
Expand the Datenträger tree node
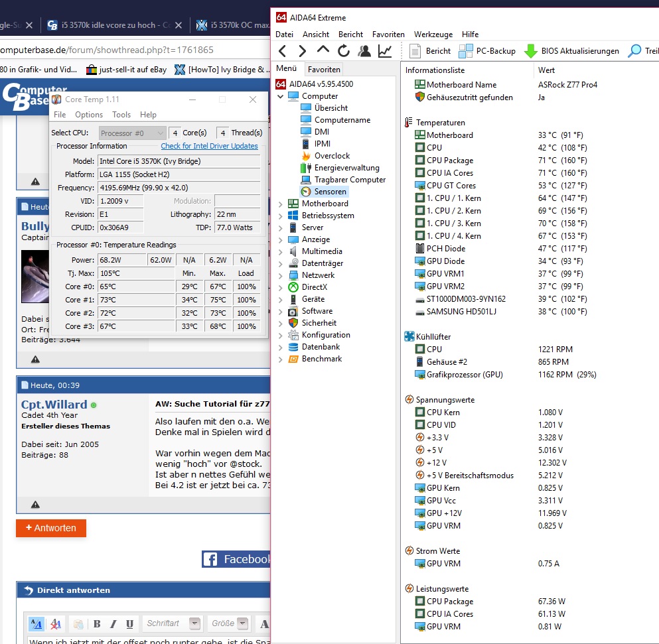click(x=280, y=264)
